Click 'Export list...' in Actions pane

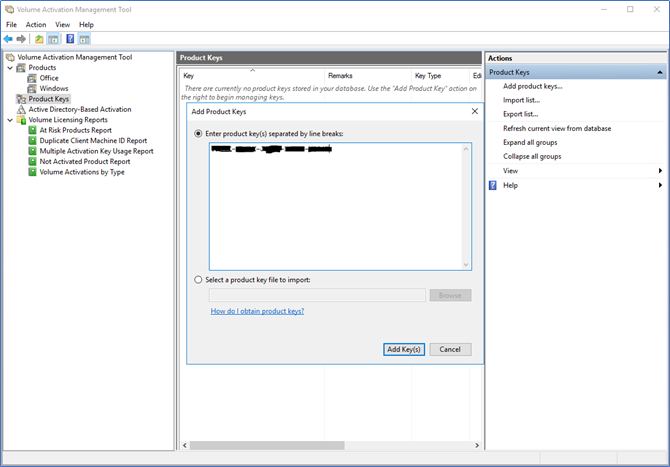pos(520,114)
